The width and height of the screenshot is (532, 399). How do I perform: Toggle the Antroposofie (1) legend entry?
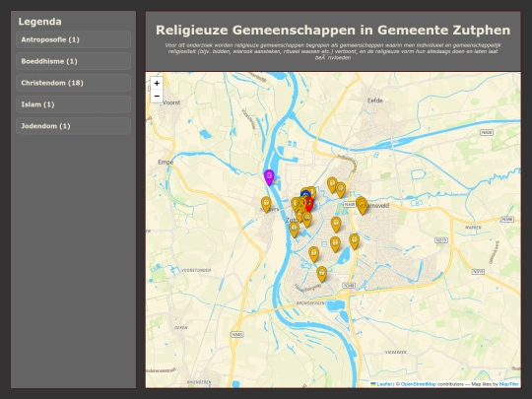click(x=73, y=39)
